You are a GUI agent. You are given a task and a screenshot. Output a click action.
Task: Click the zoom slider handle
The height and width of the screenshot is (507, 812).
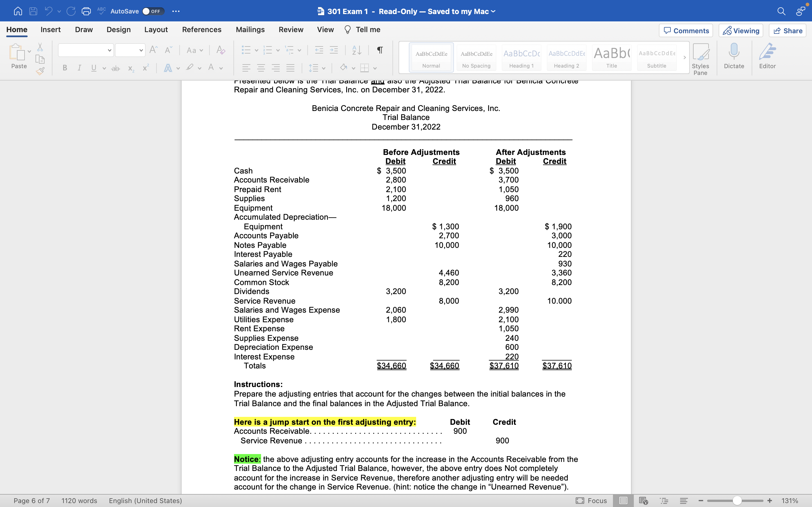tap(737, 501)
